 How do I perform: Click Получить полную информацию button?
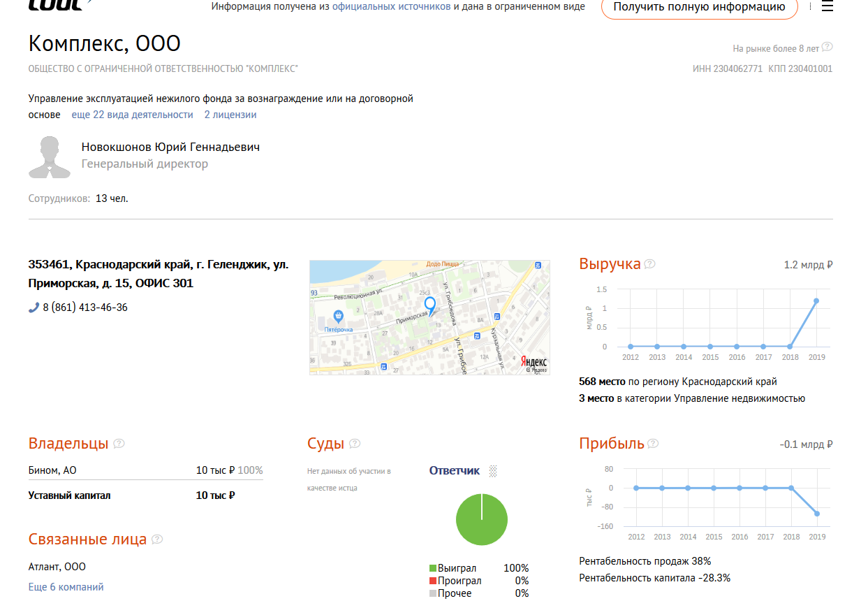coord(699,7)
